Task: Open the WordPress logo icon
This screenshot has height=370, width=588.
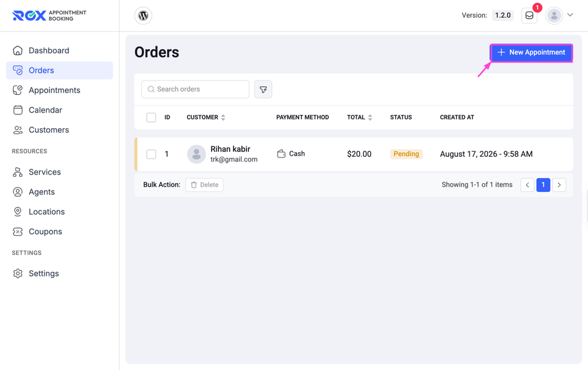Action: 143,16
